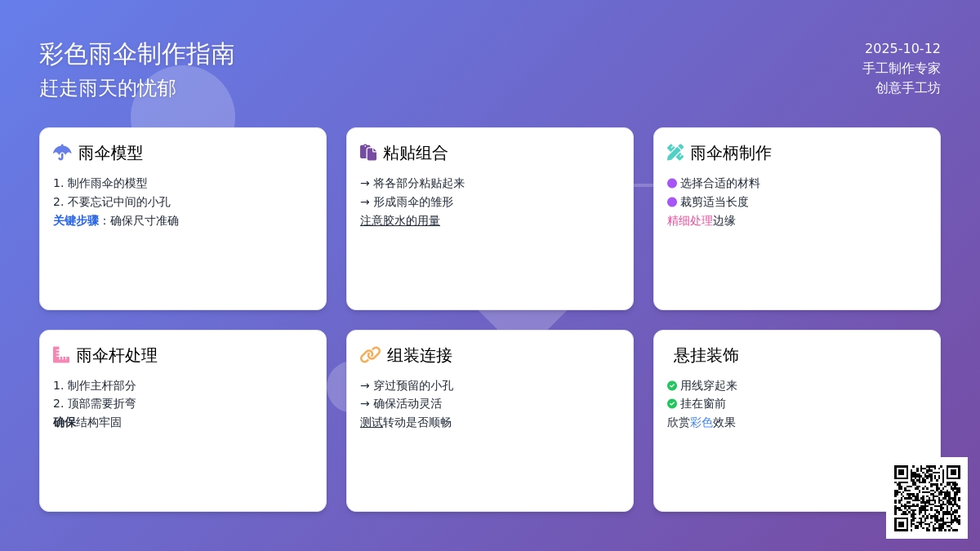Click the pencil-ruler icon beside 雨伞柄制作
The image size is (980, 551).
point(675,153)
